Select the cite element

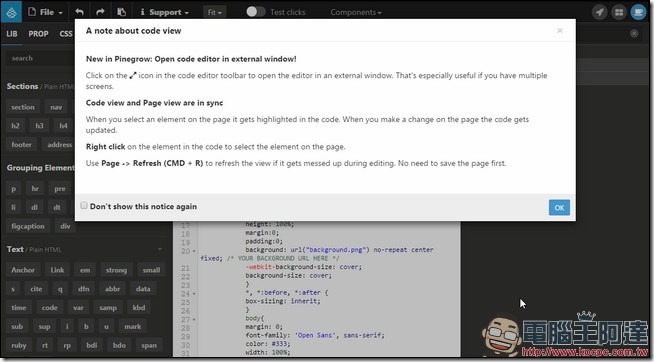tap(36, 289)
